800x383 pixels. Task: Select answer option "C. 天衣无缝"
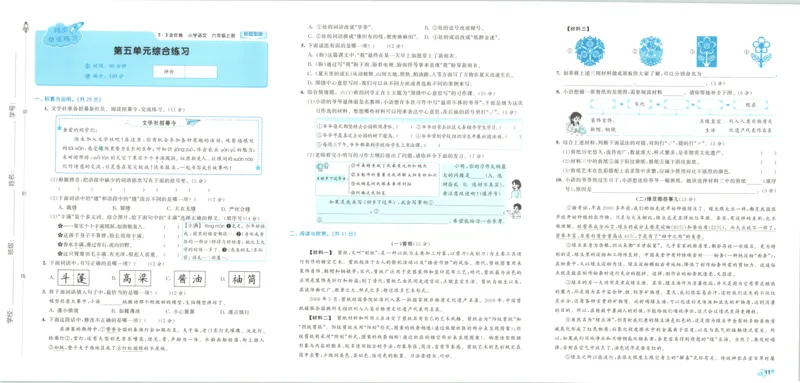pyautogui.click(x=181, y=208)
